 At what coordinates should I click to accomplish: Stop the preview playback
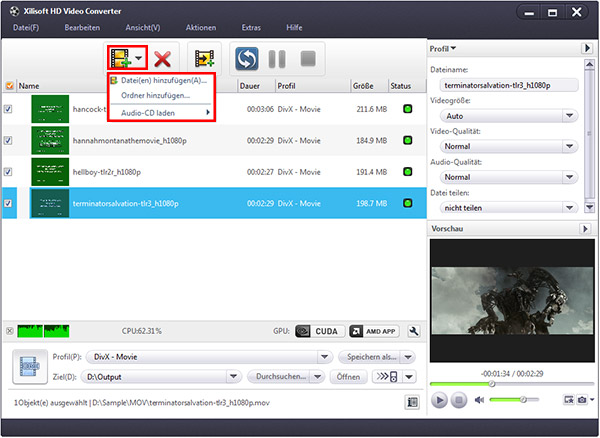(x=459, y=400)
